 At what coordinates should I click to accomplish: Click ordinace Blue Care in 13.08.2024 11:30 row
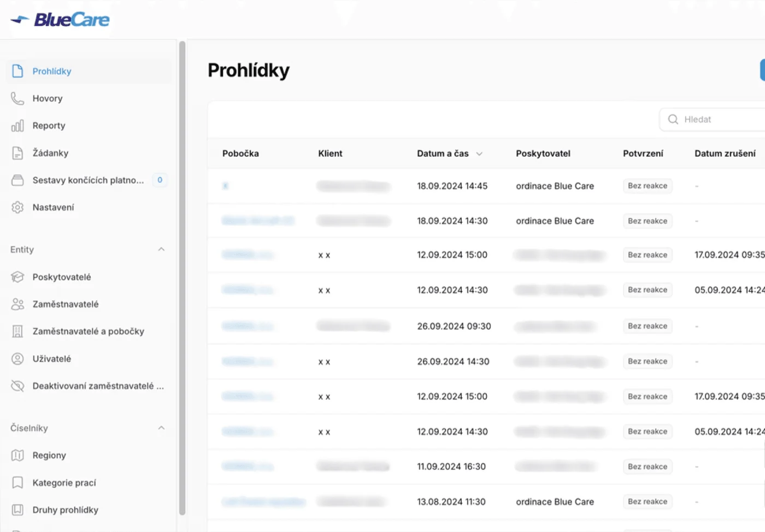click(555, 501)
